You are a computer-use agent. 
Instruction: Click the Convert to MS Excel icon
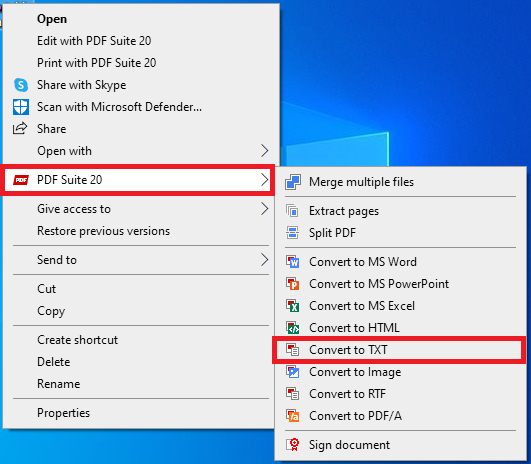coord(293,306)
